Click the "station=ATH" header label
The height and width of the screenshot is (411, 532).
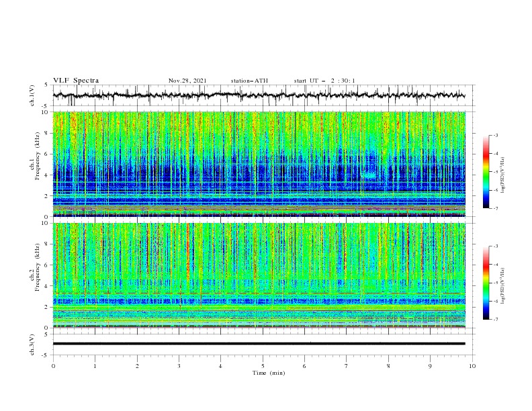[249, 81]
